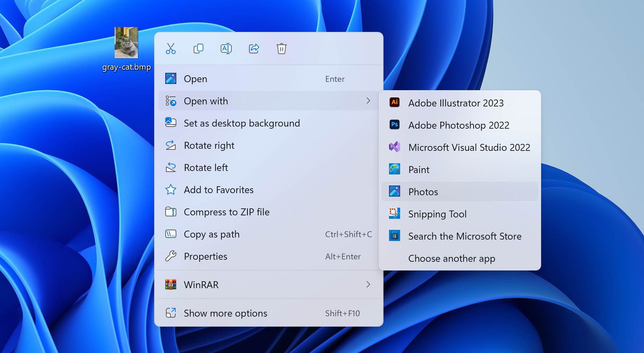Click the Share icon in context menu
644x353 pixels.
pos(254,49)
